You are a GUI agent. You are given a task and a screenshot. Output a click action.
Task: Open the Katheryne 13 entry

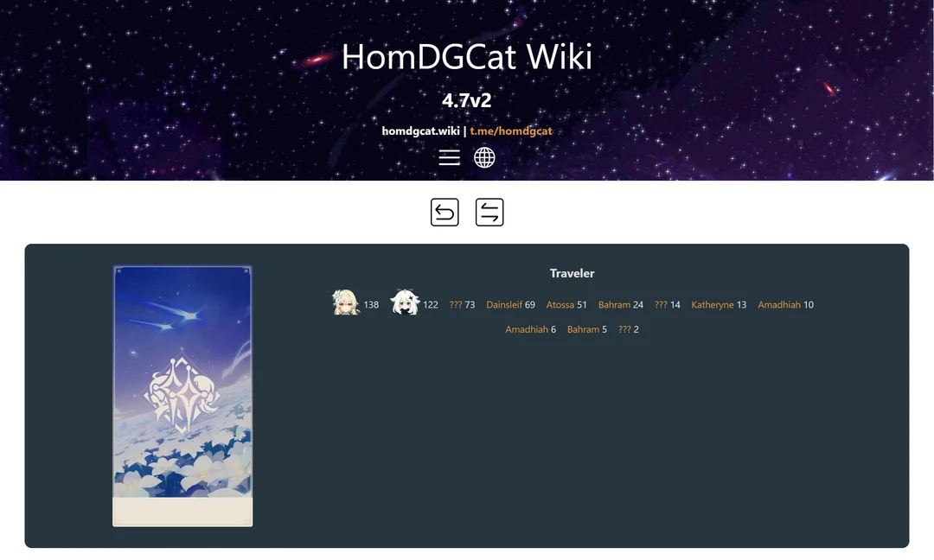click(x=719, y=305)
